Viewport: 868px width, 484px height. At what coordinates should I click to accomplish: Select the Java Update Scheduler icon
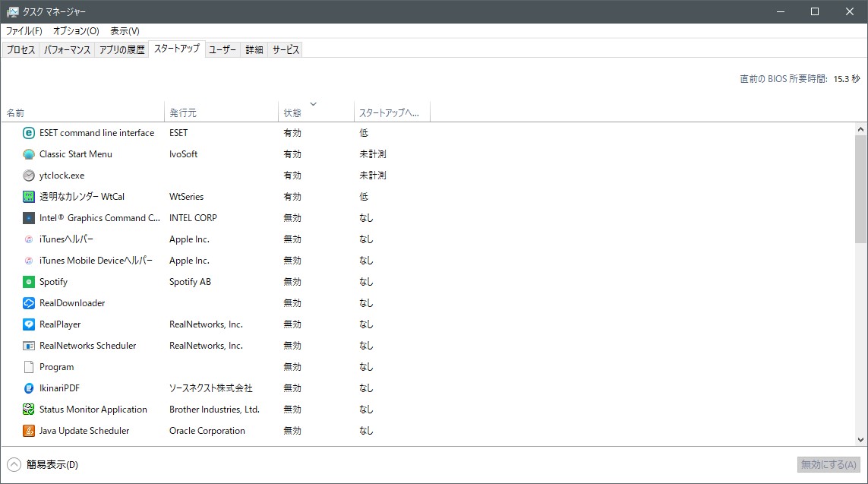pos(29,431)
